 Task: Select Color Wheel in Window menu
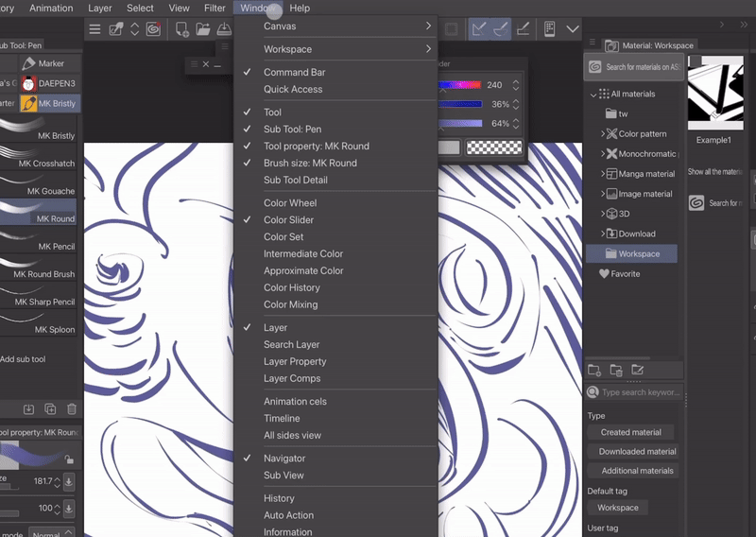[335, 203]
